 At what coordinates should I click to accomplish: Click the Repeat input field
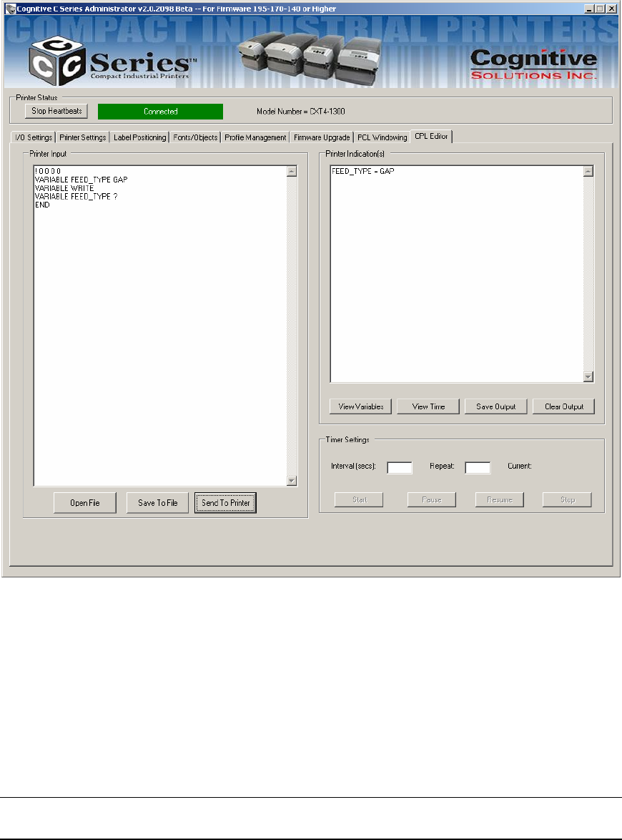coord(478,468)
